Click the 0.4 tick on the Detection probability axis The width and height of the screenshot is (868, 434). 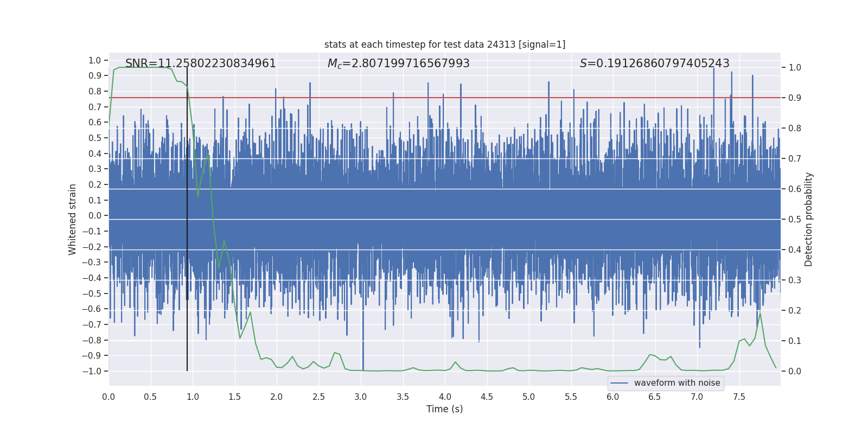click(x=795, y=250)
